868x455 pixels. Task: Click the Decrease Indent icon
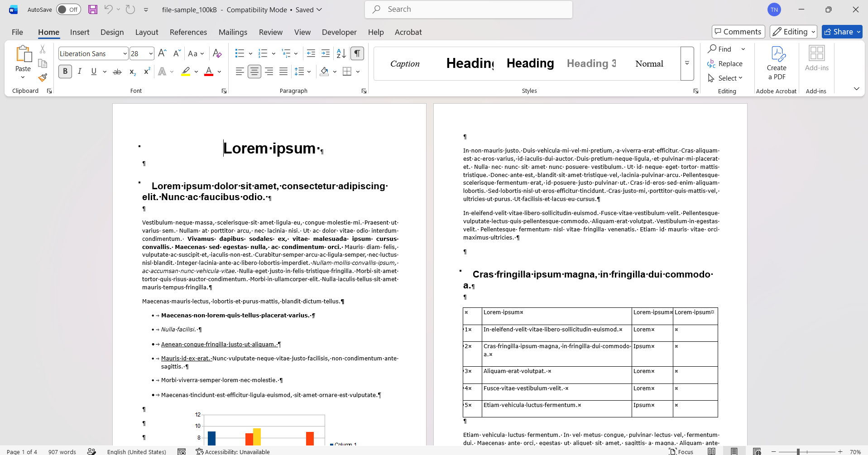coord(311,53)
